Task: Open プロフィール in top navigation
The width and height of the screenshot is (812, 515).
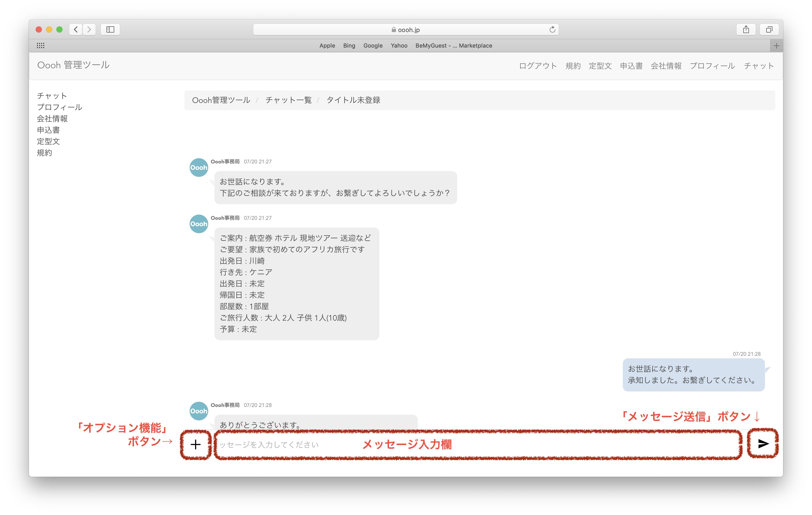Action: pos(712,66)
